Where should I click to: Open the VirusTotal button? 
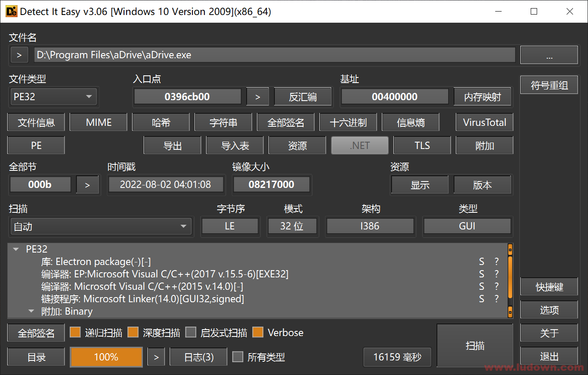485,122
